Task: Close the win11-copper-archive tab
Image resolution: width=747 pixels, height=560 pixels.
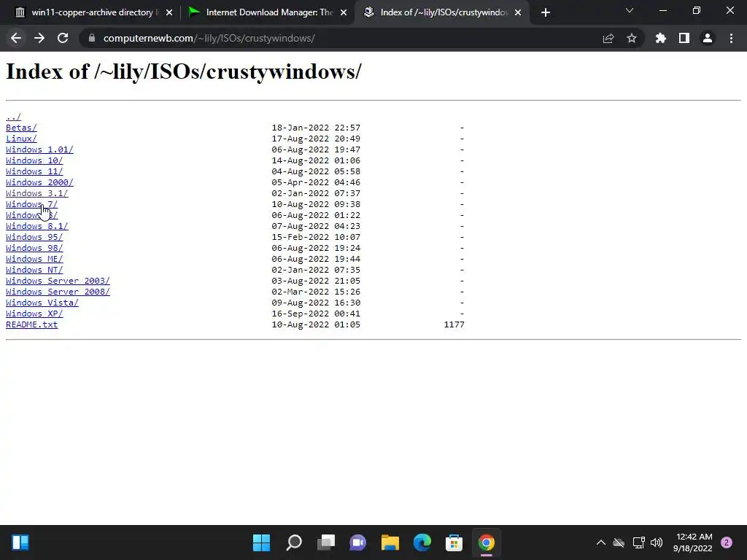Action: 169,12
